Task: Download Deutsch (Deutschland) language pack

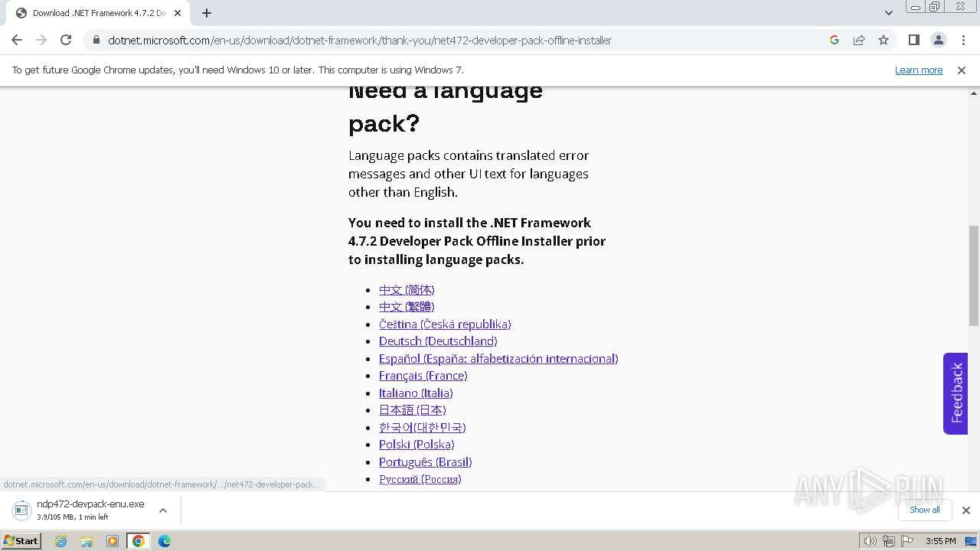Action: (x=438, y=341)
